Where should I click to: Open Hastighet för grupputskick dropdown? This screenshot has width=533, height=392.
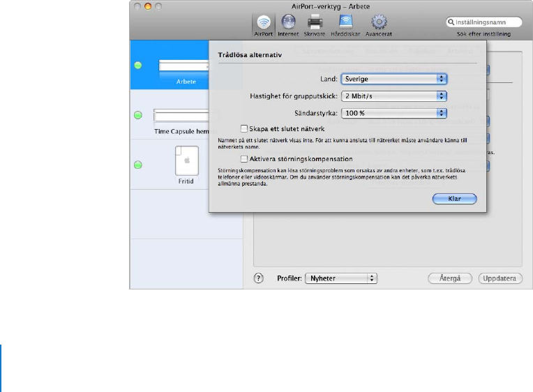coord(394,96)
